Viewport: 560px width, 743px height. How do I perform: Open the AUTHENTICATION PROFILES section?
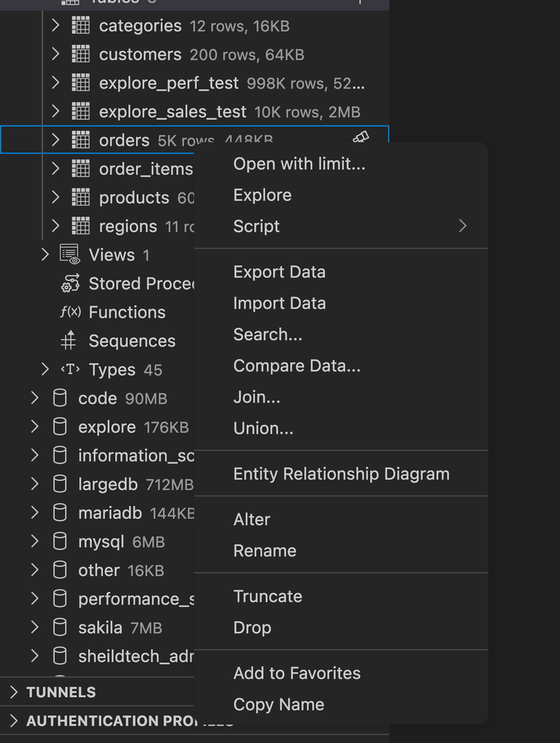(14, 721)
